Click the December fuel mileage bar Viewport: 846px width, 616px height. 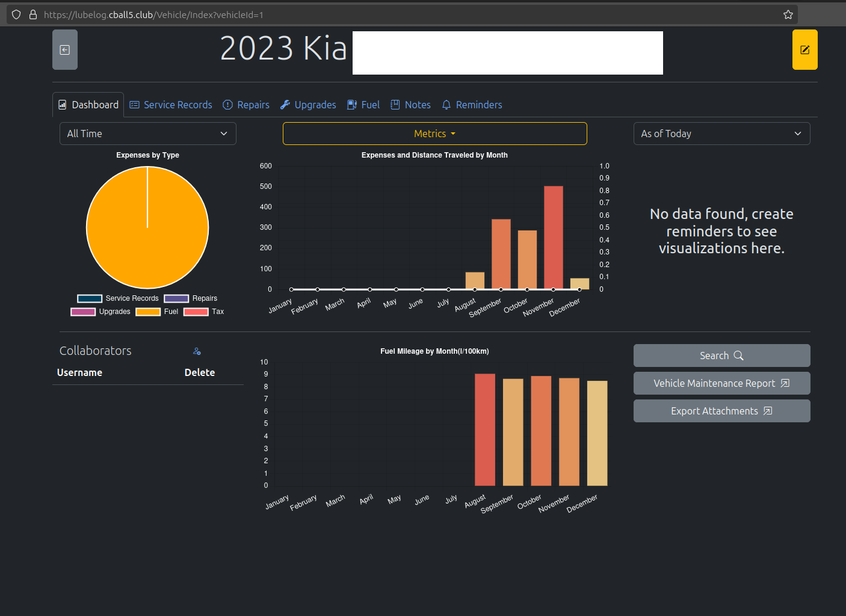click(597, 433)
